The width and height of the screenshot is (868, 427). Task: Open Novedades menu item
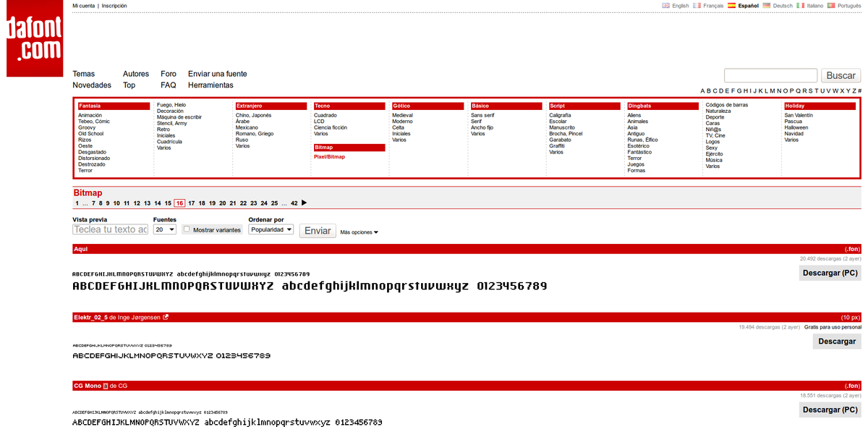tap(92, 85)
